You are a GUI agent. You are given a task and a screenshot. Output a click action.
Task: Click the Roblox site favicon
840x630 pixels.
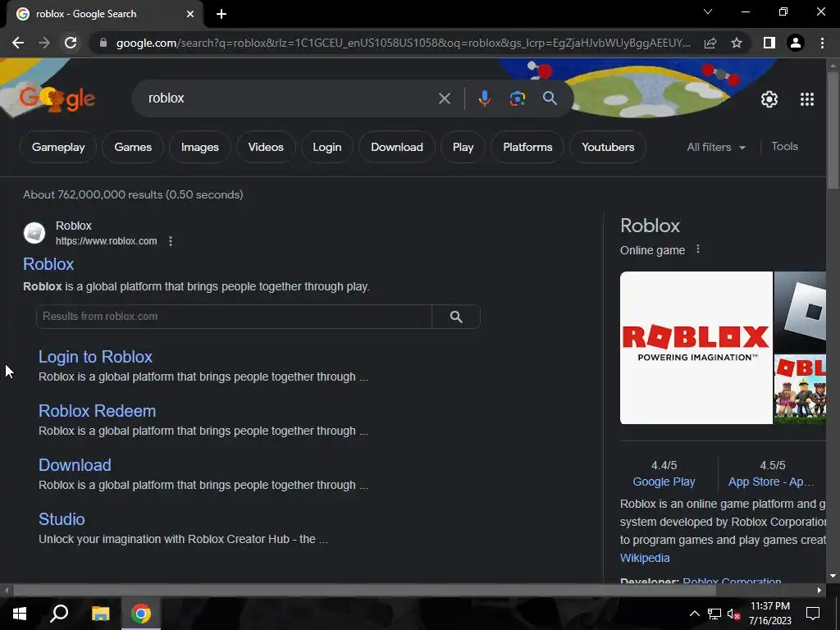(x=34, y=233)
